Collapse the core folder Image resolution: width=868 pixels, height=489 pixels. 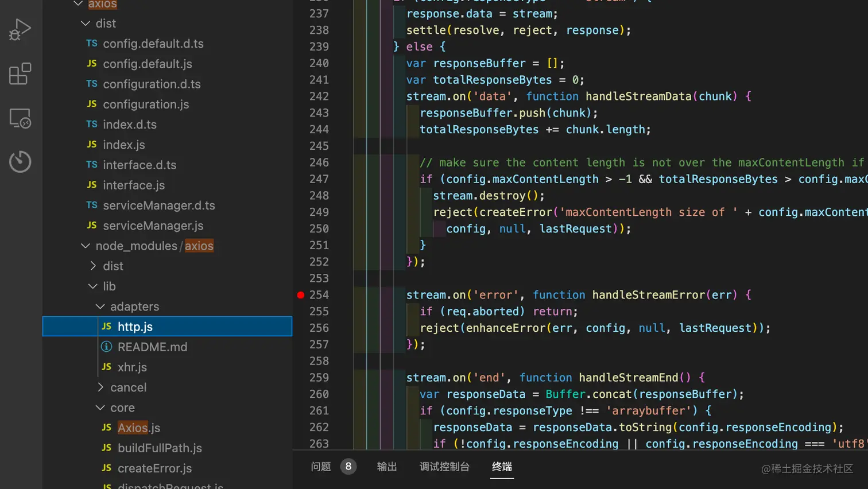[100, 407]
